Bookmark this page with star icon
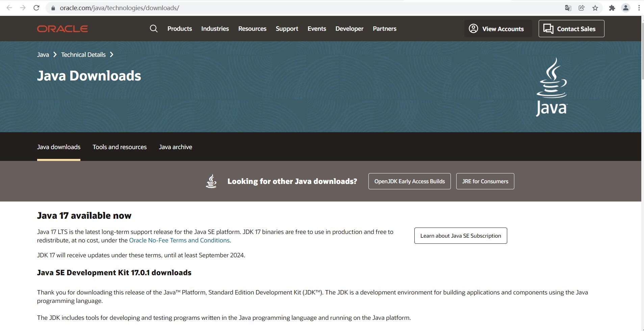Viewport: 644px width, 331px height. [x=595, y=8]
